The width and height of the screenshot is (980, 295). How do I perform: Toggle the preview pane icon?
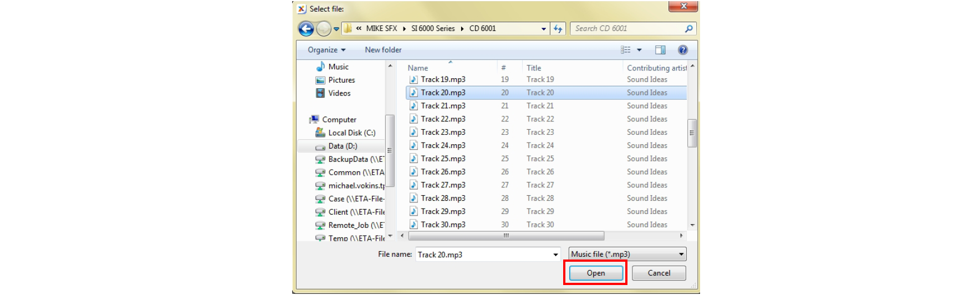[660, 50]
